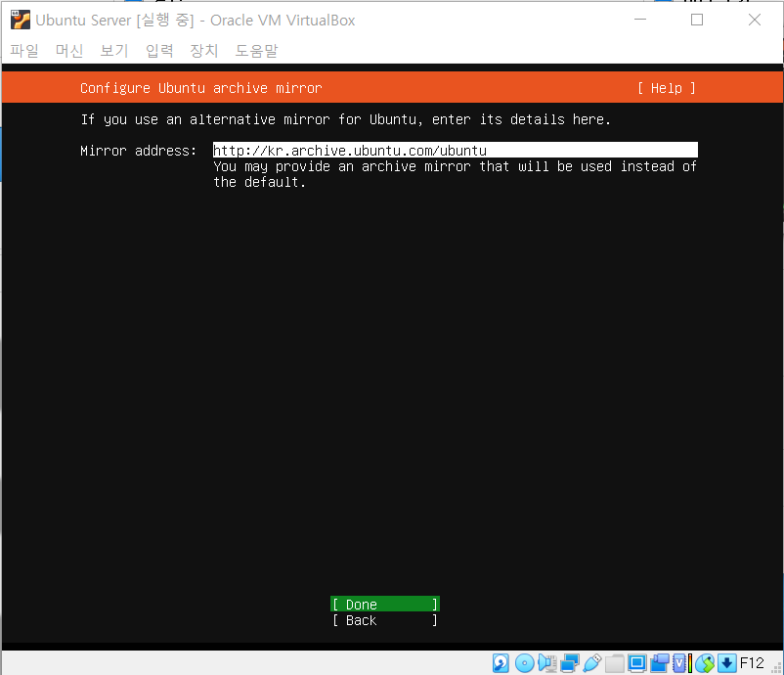Open the Help button in the installer header
The image size is (784, 675).
click(667, 88)
